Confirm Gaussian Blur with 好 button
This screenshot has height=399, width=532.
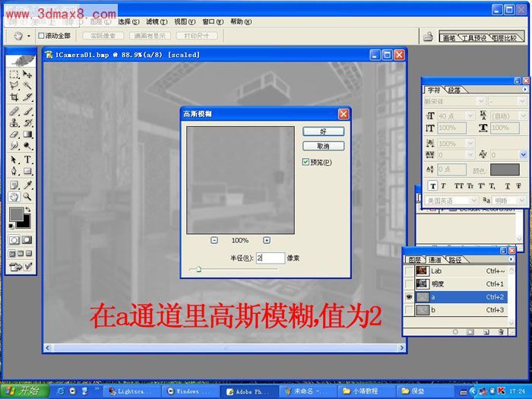pos(323,131)
